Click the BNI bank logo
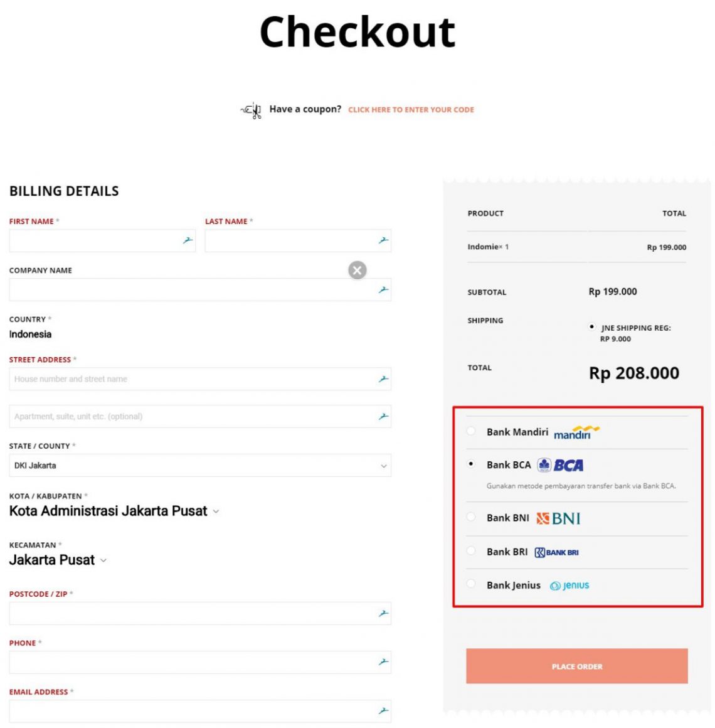This screenshot has width=715, height=728. pos(558,518)
